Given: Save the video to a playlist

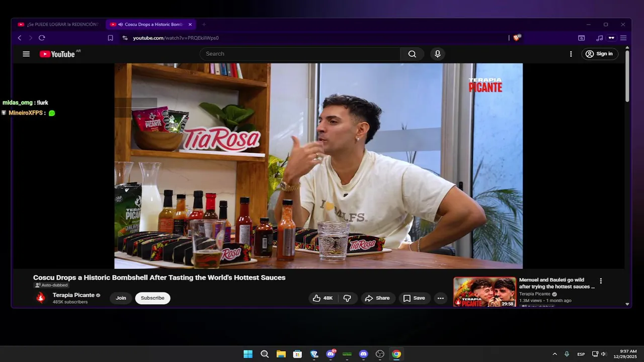Looking at the screenshot, I should click(x=415, y=298).
